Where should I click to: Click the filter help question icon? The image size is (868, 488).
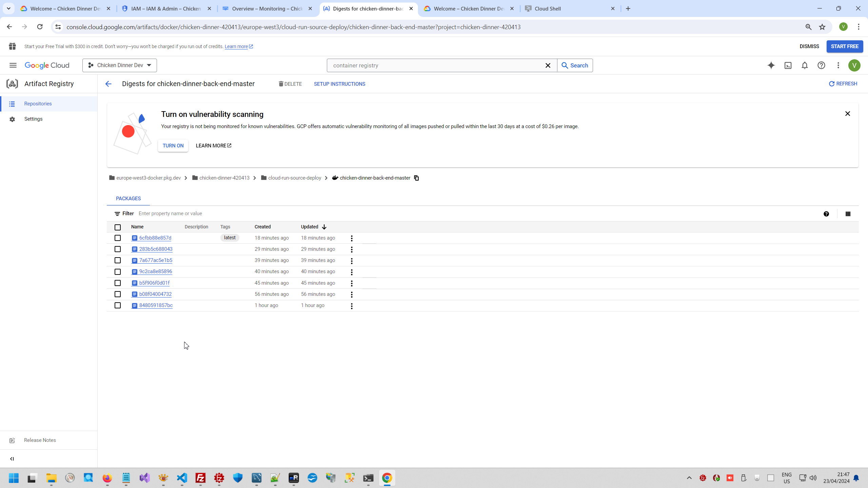tap(826, 214)
